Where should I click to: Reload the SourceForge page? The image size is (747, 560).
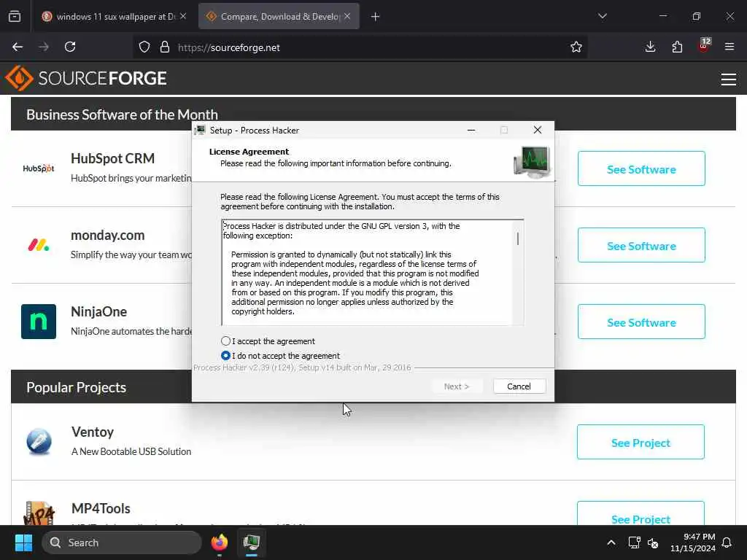click(x=70, y=47)
